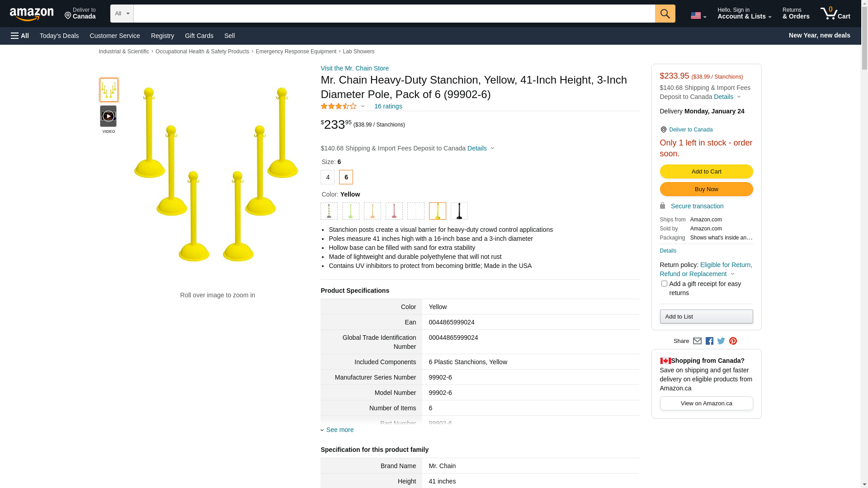Select size 6 option
Viewport: 868px width, 488px height.
[346, 177]
